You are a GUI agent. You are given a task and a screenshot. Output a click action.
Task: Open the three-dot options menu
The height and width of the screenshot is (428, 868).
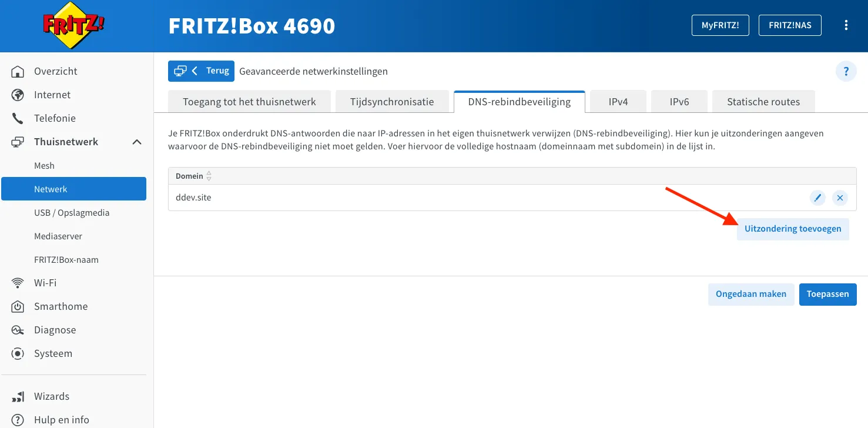[846, 25]
